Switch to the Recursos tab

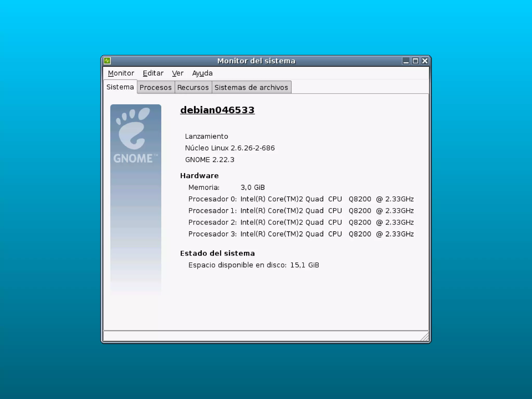pos(193,87)
